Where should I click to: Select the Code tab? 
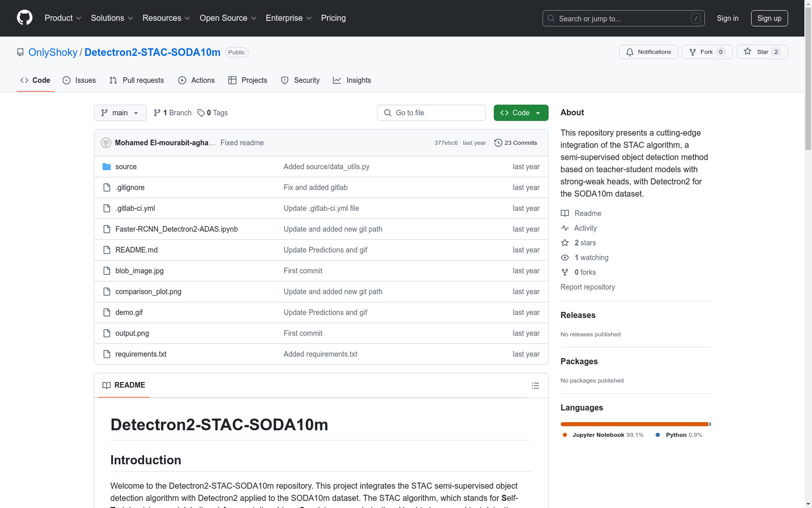pyautogui.click(x=36, y=80)
